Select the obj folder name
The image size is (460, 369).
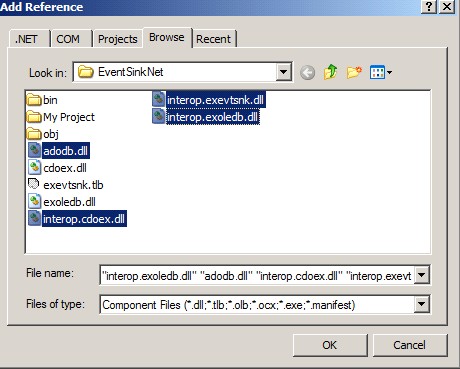pyautogui.click(x=51, y=134)
